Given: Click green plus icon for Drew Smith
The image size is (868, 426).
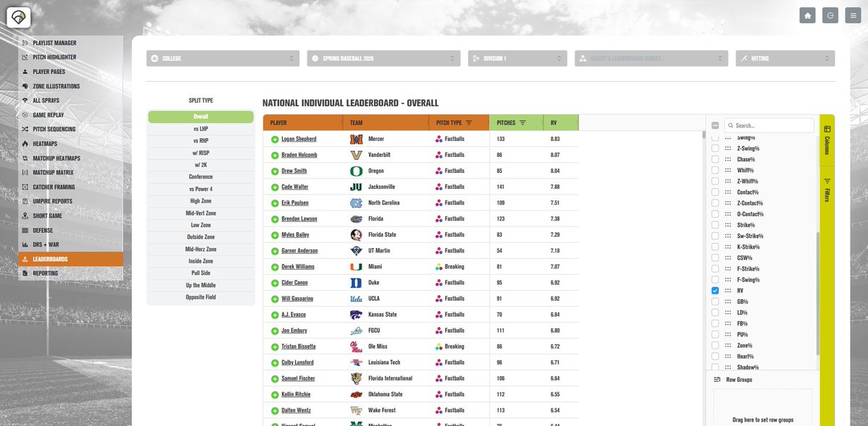Looking at the screenshot, I should [x=275, y=171].
